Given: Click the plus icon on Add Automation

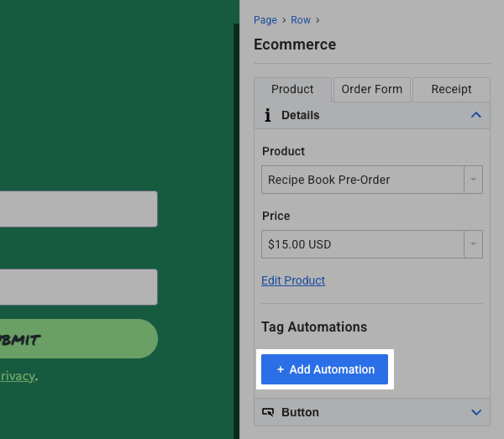Looking at the screenshot, I should (x=281, y=369).
